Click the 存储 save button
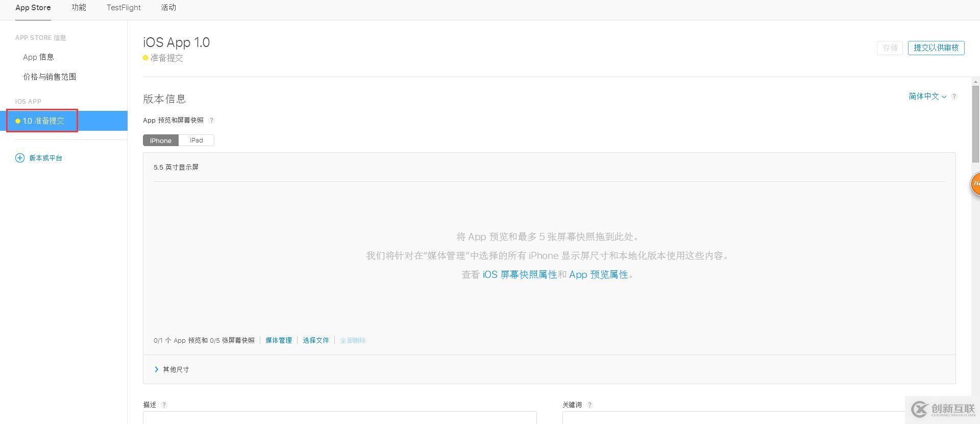Image resolution: width=980 pixels, height=424 pixels. click(x=890, y=48)
